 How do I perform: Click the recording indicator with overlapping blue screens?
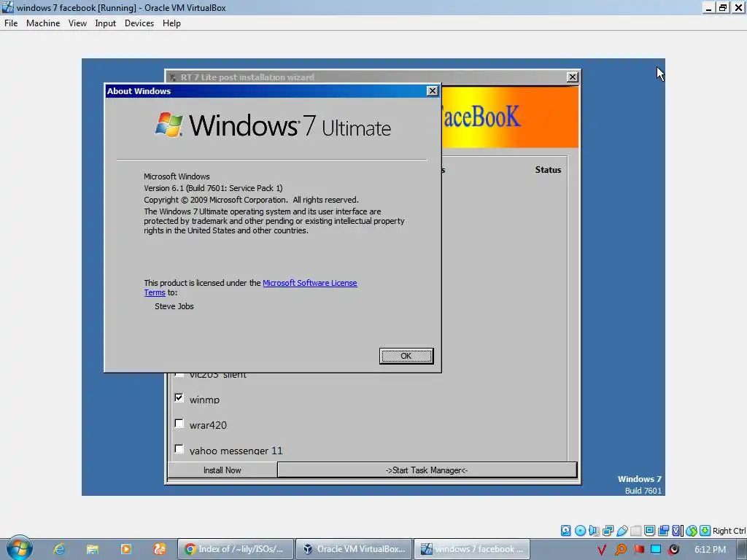(663, 531)
